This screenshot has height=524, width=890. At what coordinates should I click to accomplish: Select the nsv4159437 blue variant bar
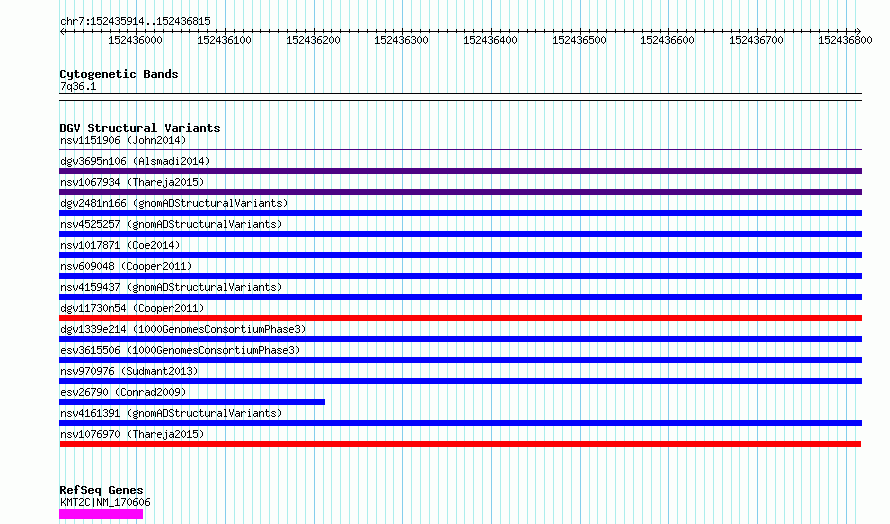tap(460, 297)
